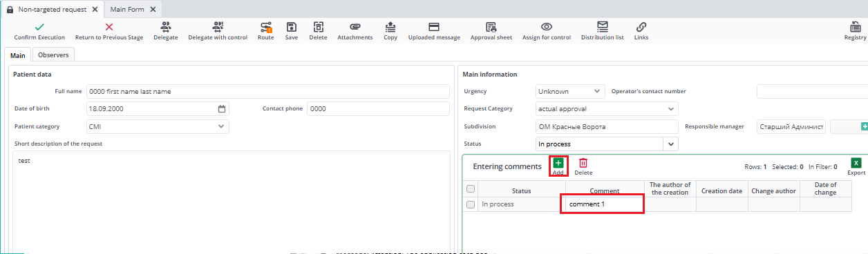Save the request via Save icon
868x254 pixels.
(x=292, y=26)
